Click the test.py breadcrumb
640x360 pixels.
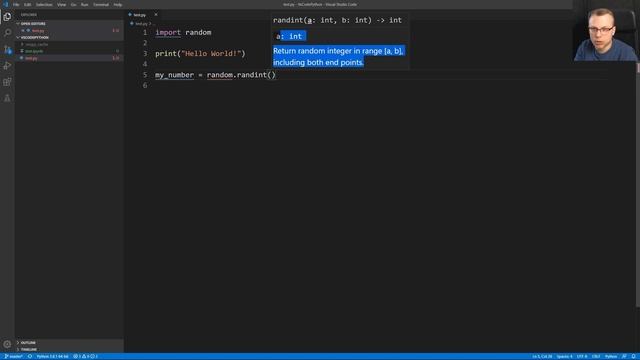coord(141,24)
